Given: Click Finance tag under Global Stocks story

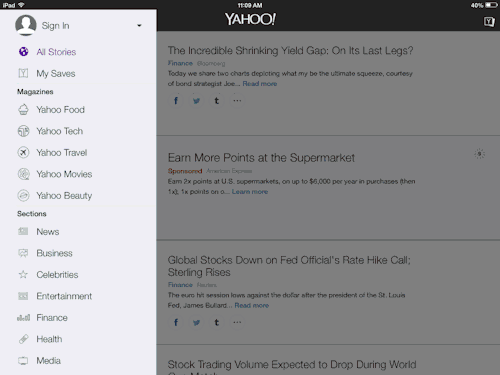Looking at the screenshot, I should pyautogui.click(x=180, y=285).
